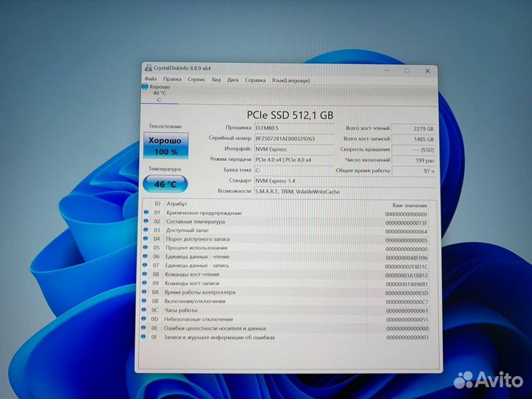Click status dot of row 05 Процент использования
Image resolution: width=532 pixels, height=399 pixels.
pos(146,248)
